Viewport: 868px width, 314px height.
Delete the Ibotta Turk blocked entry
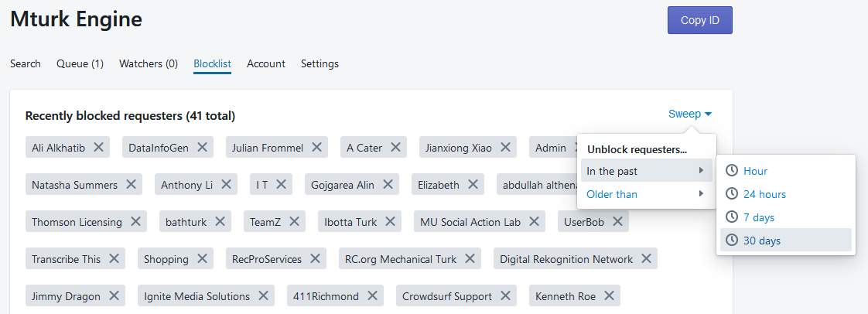pos(391,222)
